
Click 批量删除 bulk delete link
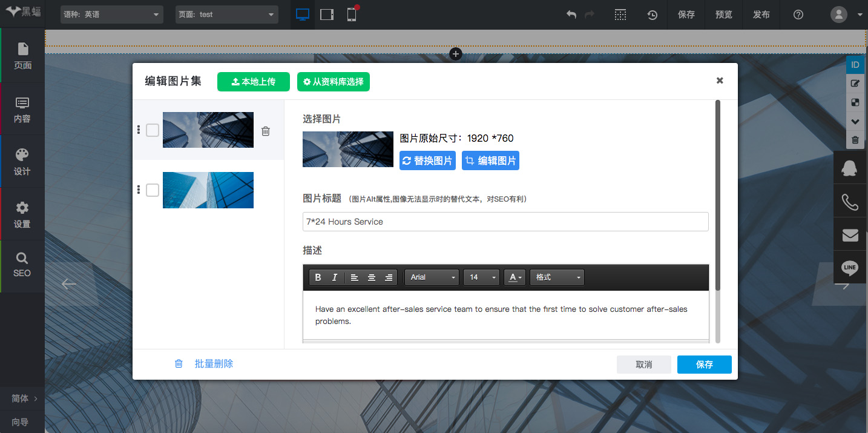coord(214,364)
